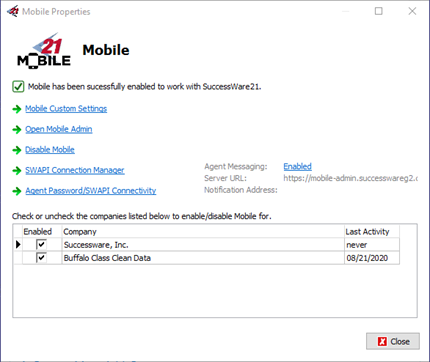Select the Buffalo Class Clean Data cell
Viewport: 430px width, 362px height.
coord(203,258)
